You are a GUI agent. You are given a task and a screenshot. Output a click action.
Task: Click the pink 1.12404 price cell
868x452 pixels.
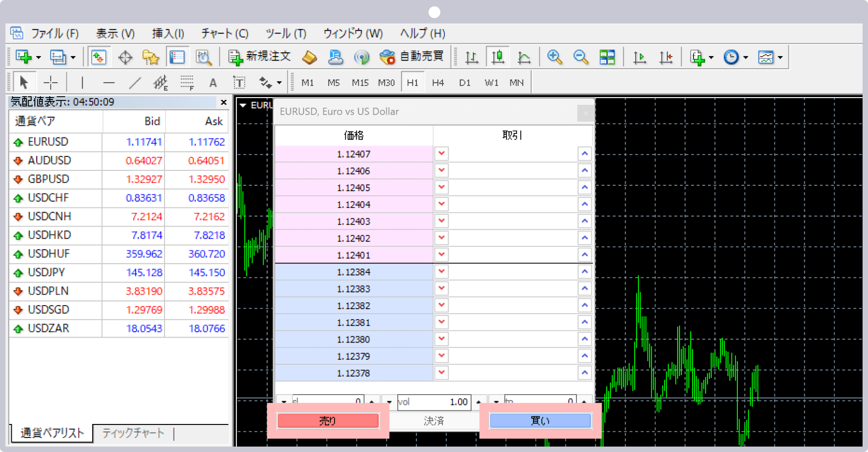click(354, 205)
